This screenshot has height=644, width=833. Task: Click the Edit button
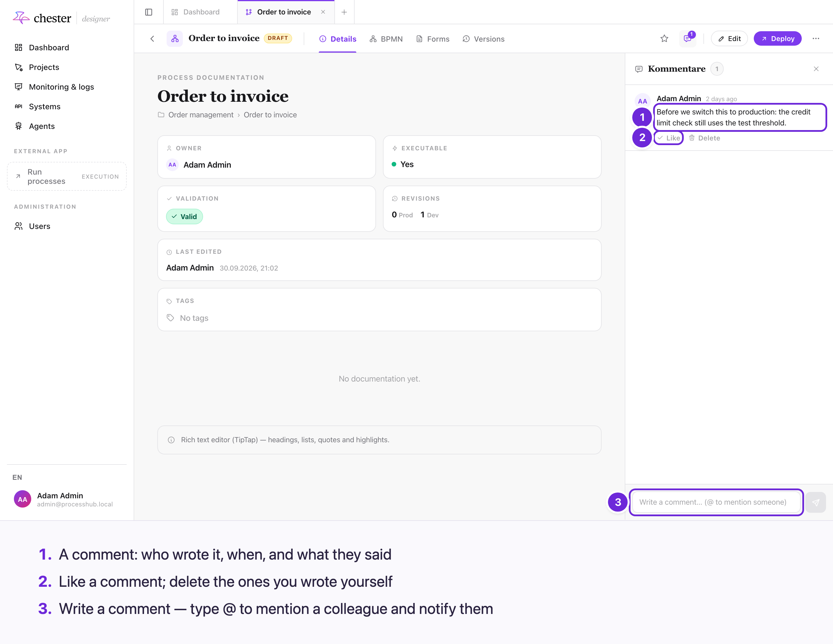(729, 38)
